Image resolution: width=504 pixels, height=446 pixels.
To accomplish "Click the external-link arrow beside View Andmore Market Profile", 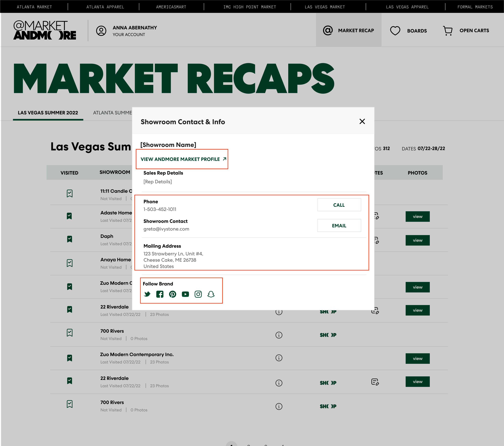I will (x=224, y=159).
